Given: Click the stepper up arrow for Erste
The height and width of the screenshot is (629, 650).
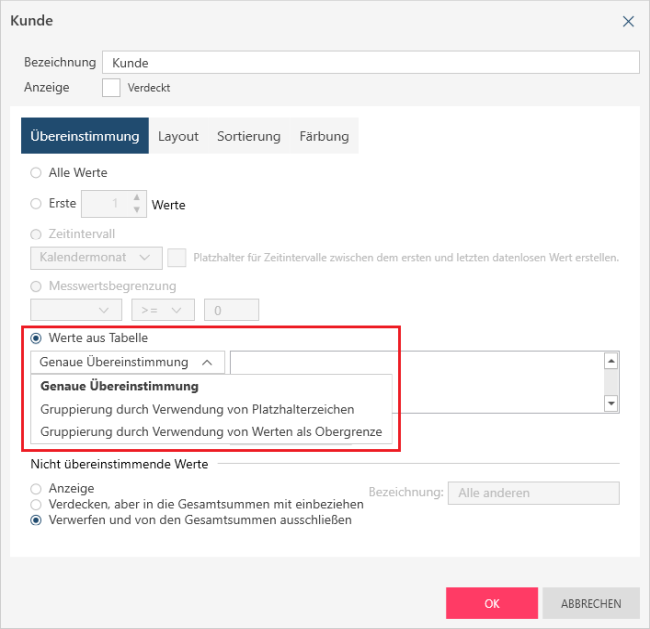Looking at the screenshot, I should pyautogui.click(x=137, y=198).
